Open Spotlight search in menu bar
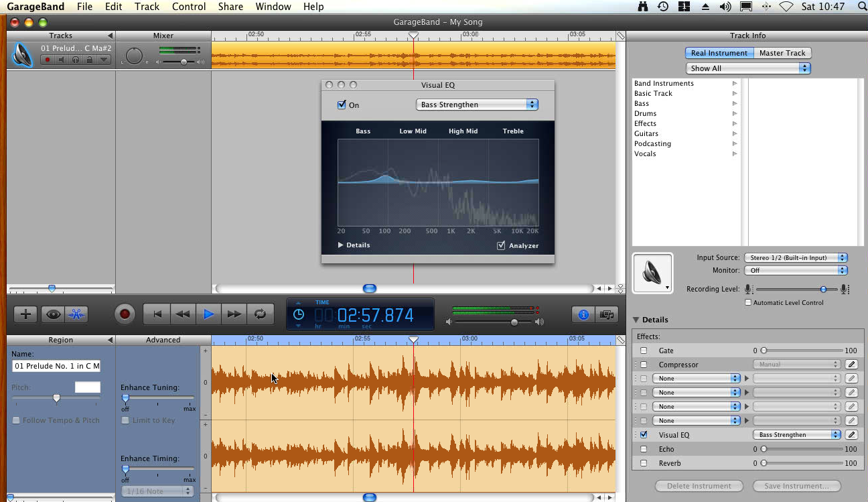This screenshot has width=868, height=502. coord(861,7)
